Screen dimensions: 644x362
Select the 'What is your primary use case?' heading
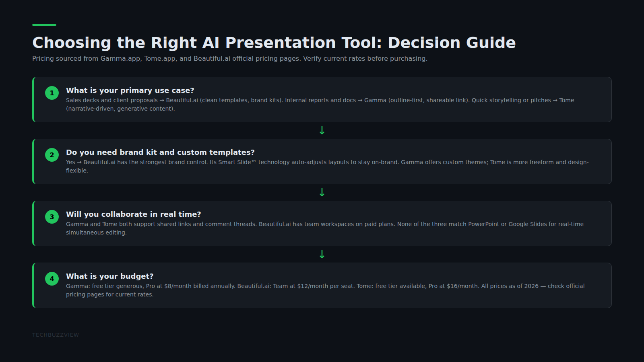click(130, 90)
